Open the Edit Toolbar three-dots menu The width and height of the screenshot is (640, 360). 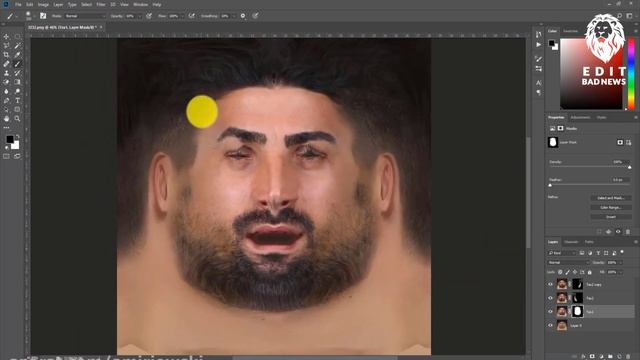point(6,128)
